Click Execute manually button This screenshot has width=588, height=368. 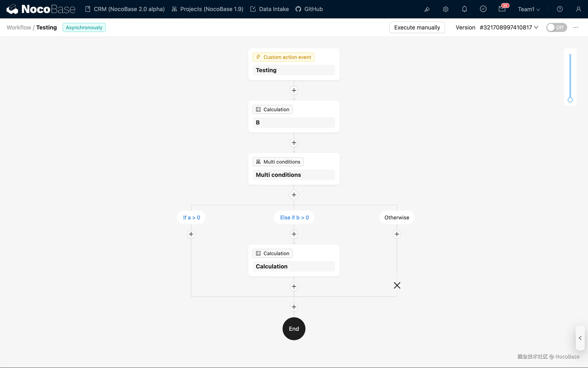pos(417,28)
